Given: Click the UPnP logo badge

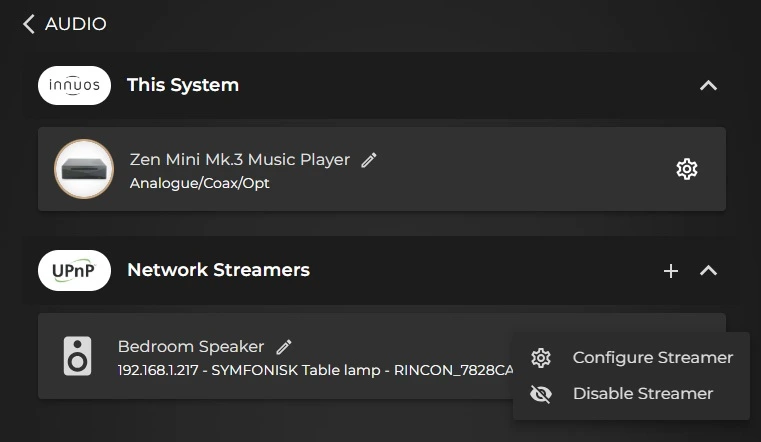Looking at the screenshot, I should click(x=74, y=270).
